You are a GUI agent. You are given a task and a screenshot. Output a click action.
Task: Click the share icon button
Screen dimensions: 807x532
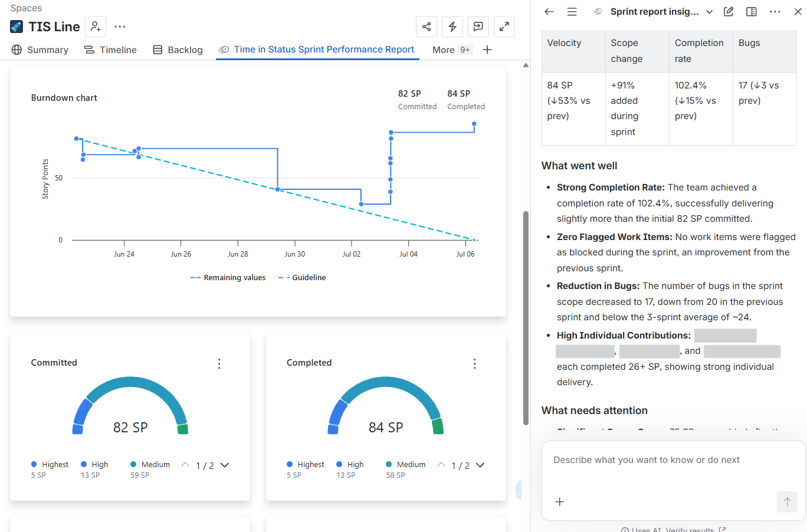(x=427, y=27)
